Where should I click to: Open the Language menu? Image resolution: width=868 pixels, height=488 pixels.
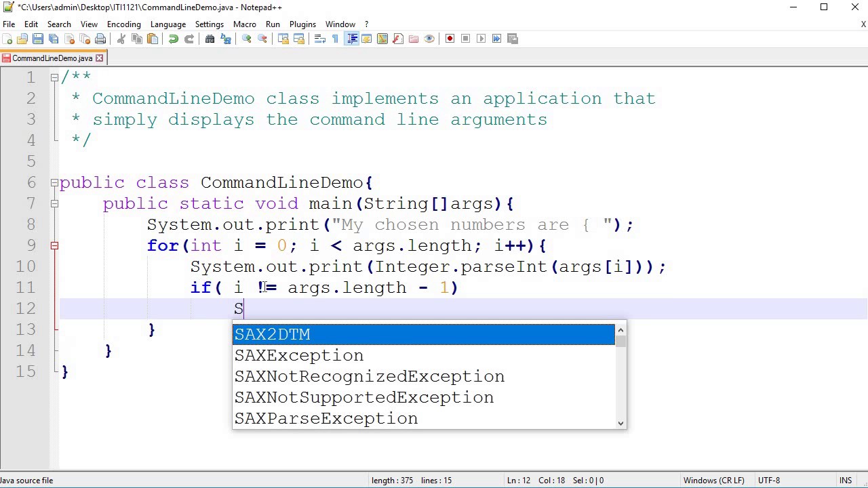coord(168,24)
